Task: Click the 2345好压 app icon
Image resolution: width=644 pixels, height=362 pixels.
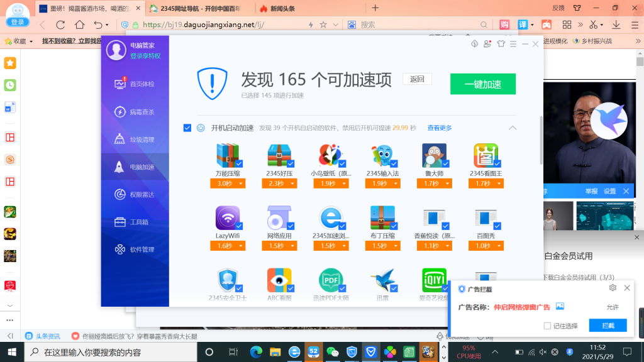Action: point(279,155)
